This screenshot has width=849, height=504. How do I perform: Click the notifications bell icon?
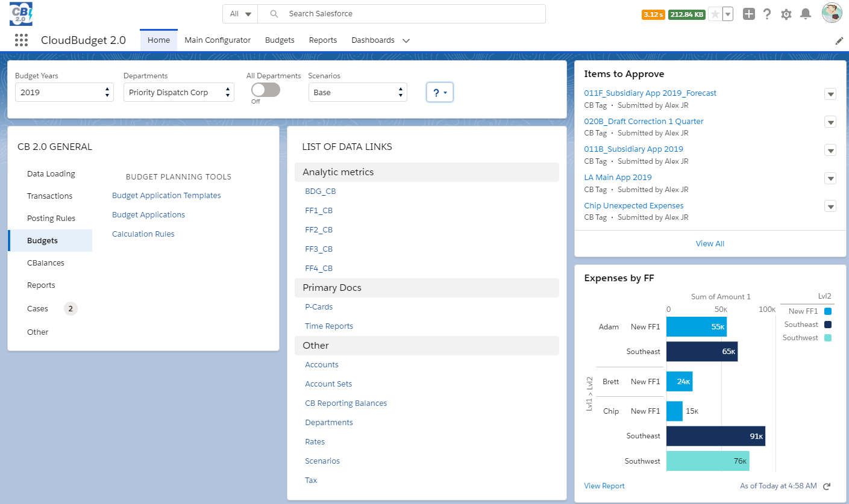pos(806,13)
